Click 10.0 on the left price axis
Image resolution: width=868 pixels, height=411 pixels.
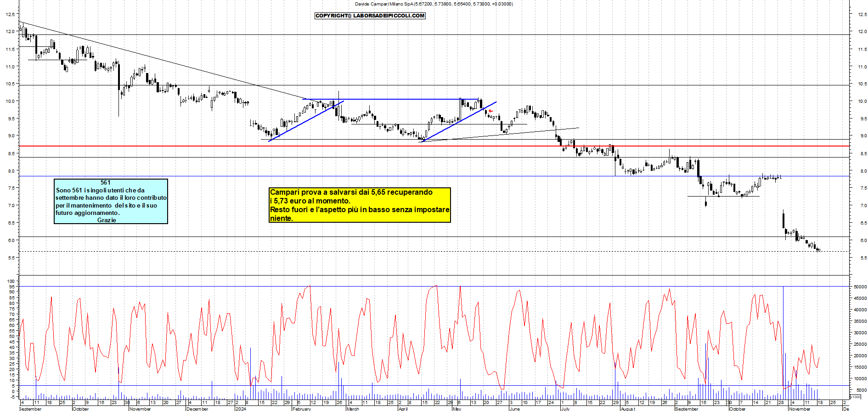[x=9, y=101]
